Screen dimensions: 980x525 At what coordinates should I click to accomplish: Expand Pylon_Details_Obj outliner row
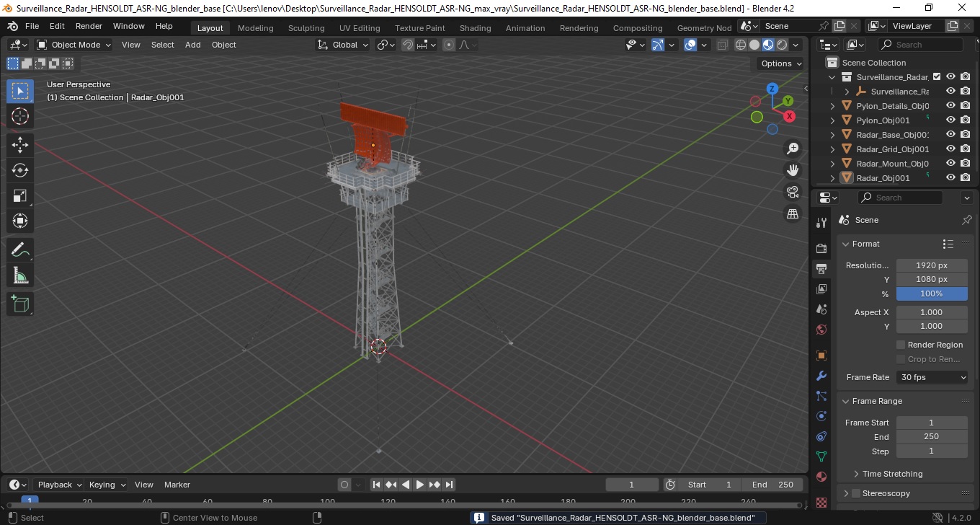point(833,106)
